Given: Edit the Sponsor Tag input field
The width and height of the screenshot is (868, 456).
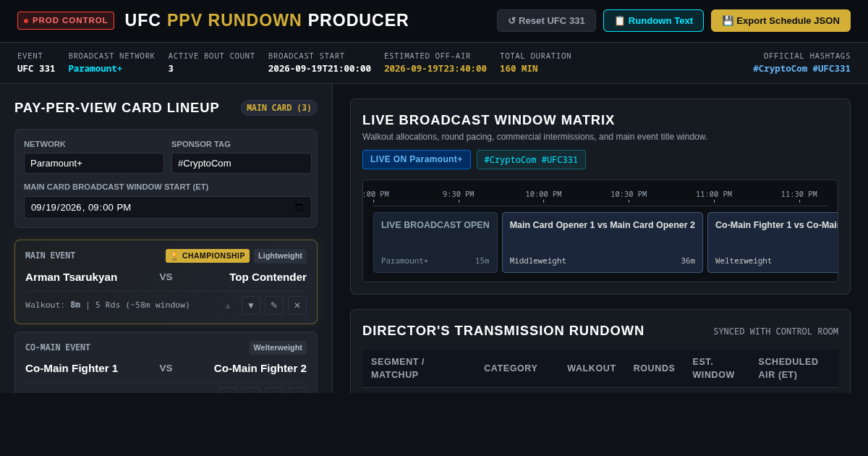Looking at the screenshot, I should 242,163.
